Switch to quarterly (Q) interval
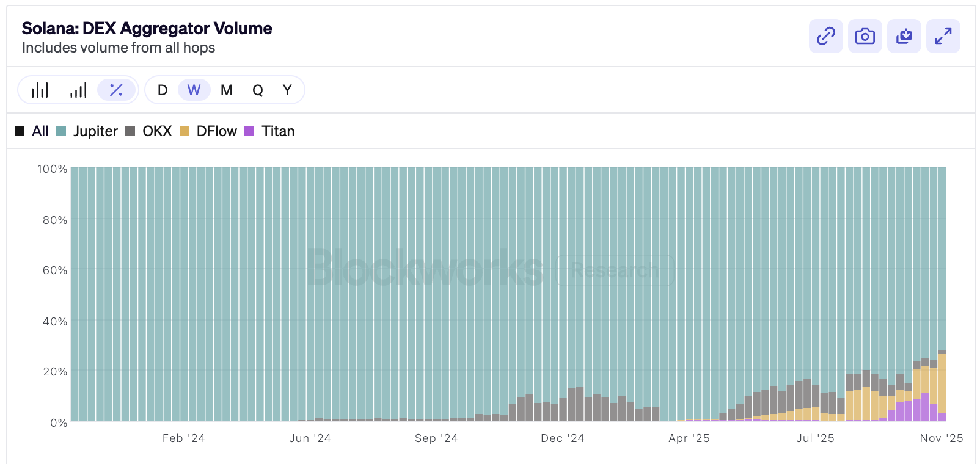The width and height of the screenshot is (980, 464). 258,90
